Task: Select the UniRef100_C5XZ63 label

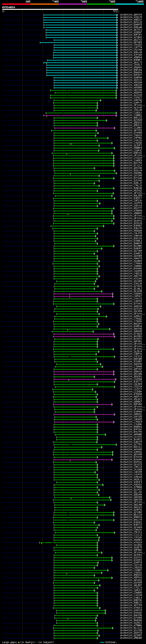Action: pos(131,45)
